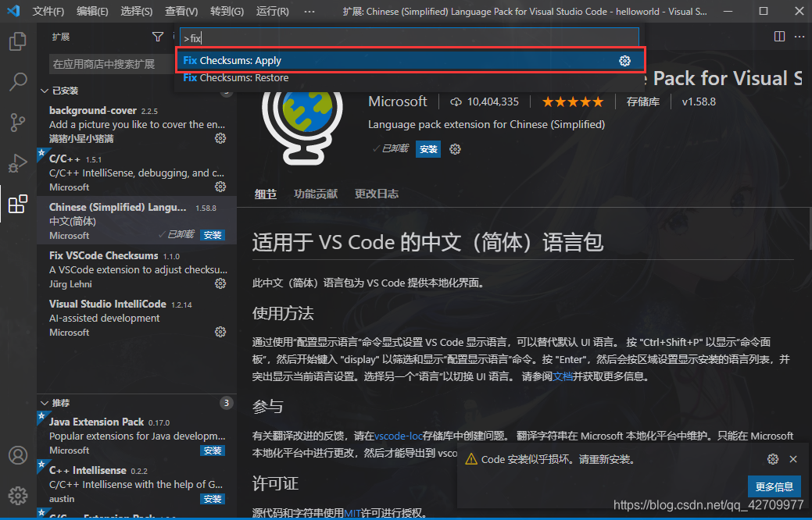Install Java Extension Pack
This screenshot has width=812, height=520.
pyautogui.click(x=213, y=451)
